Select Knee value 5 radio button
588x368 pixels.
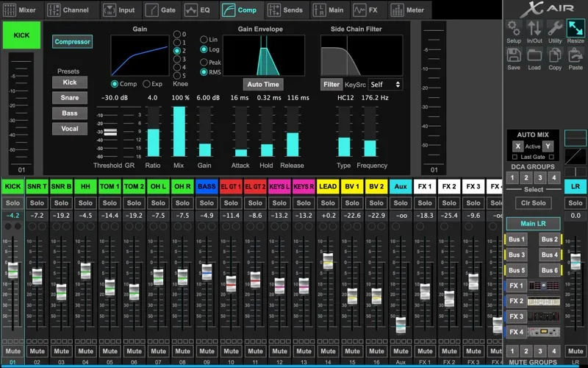point(177,76)
